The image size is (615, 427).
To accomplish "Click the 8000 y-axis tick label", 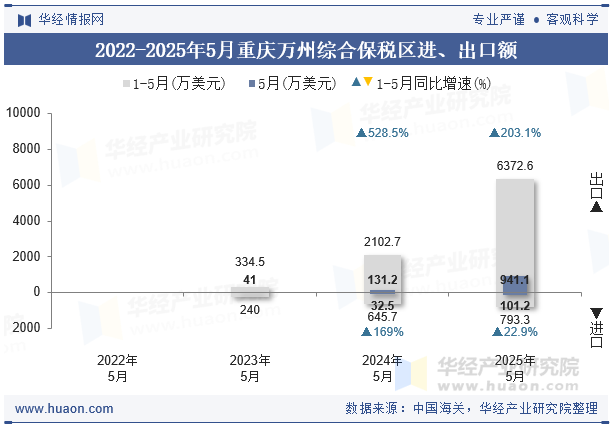I will 26,149.
